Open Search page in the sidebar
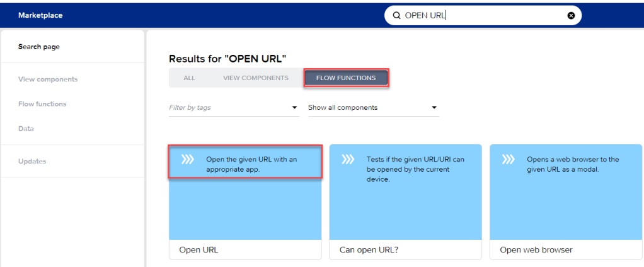The width and height of the screenshot is (644, 267). [39, 47]
